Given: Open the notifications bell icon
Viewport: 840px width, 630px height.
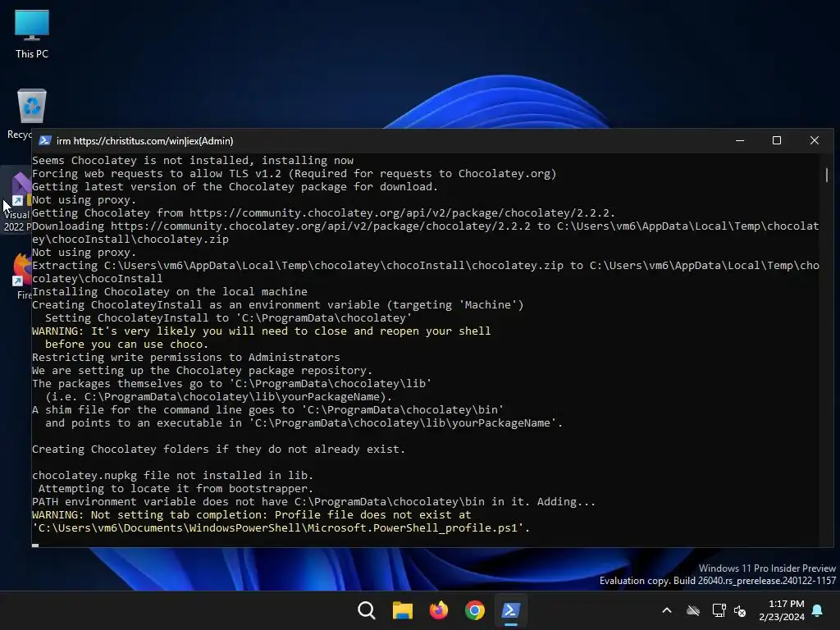Looking at the screenshot, I should 818,610.
